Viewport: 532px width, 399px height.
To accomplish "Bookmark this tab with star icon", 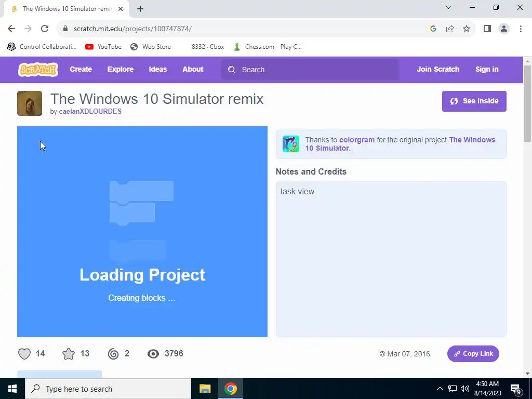I will [467, 29].
